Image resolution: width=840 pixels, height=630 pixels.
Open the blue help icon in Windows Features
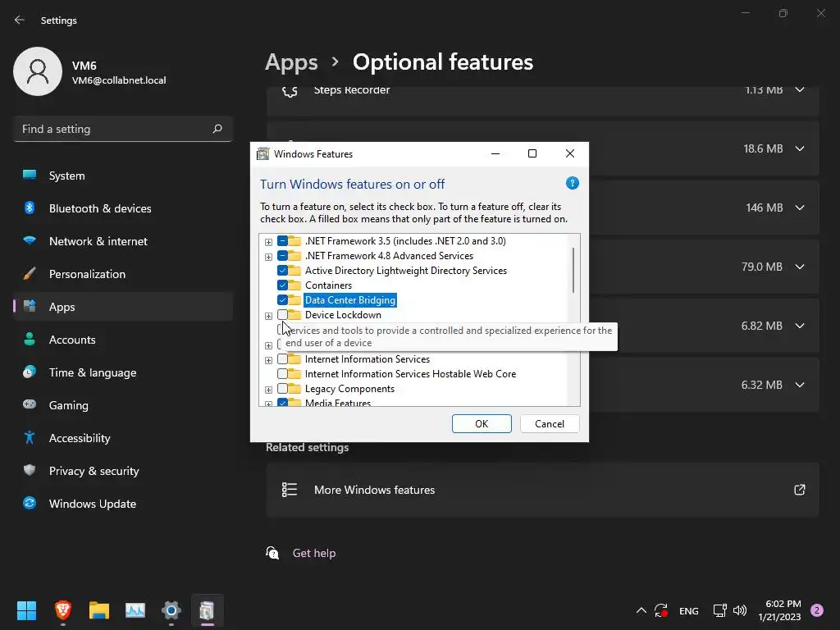(572, 184)
